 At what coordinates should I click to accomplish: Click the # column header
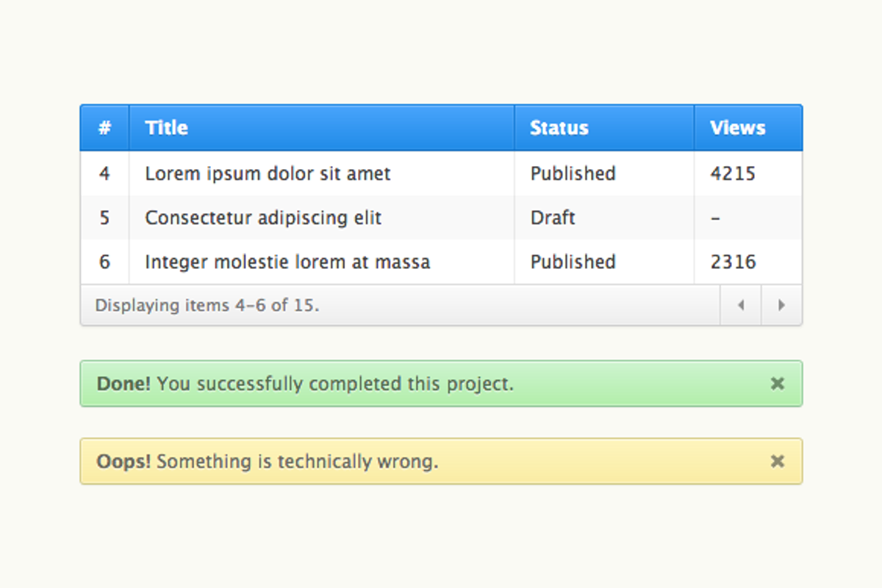click(104, 128)
